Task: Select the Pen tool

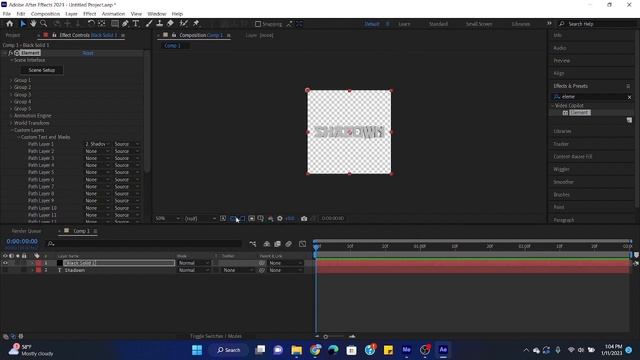Action: pyautogui.click(x=125, y=24)
